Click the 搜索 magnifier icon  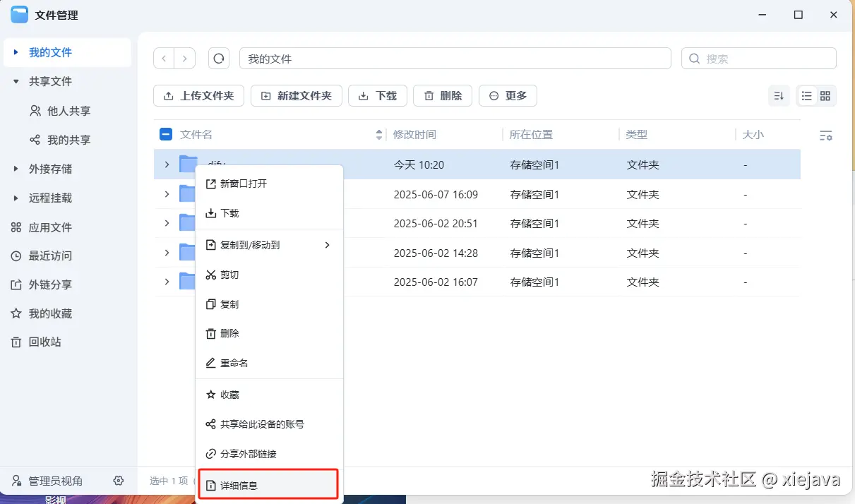694,59
